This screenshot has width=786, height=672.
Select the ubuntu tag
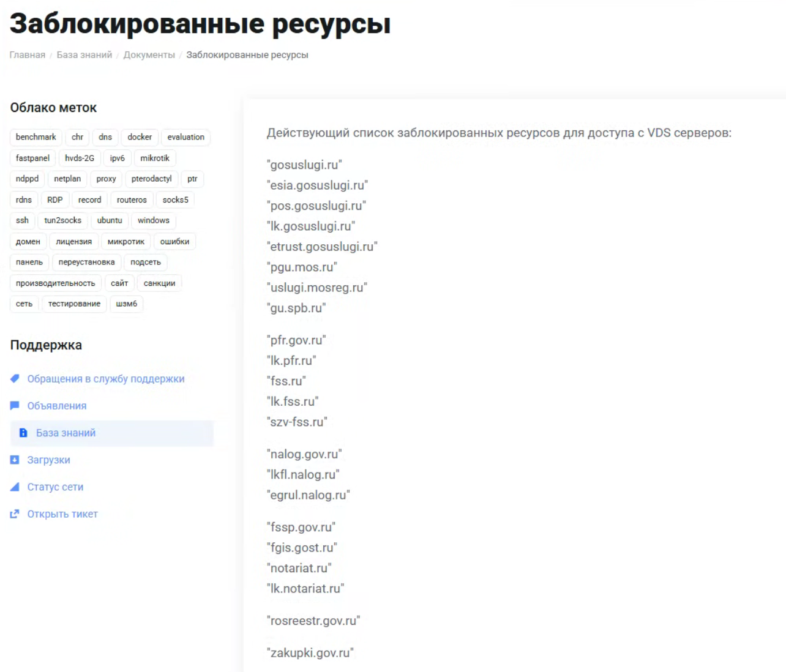pos(110,220)
